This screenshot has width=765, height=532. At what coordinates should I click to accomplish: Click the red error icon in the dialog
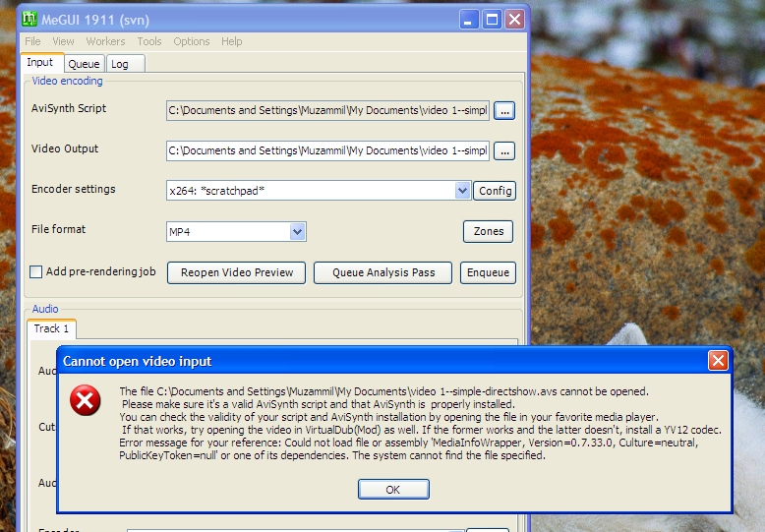pos(85,400)
